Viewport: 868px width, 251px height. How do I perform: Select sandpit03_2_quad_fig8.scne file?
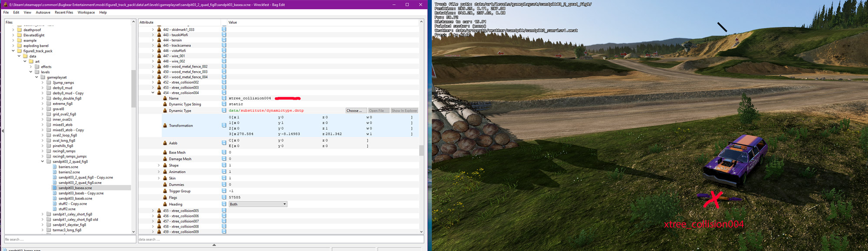(x=80, y=183)
